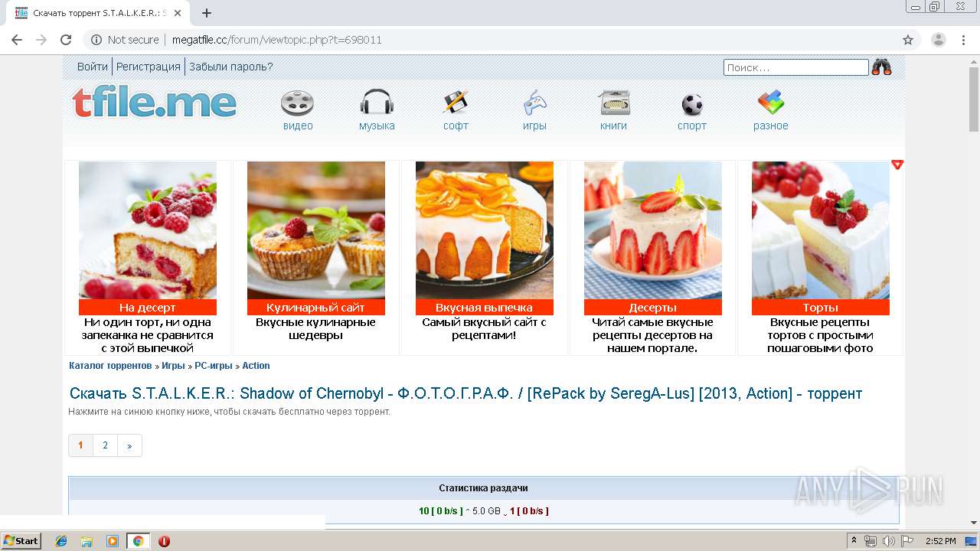The width and height of the screenshot is (980, 551).
Task: Reload the page
Action: [x=66, y=40]
